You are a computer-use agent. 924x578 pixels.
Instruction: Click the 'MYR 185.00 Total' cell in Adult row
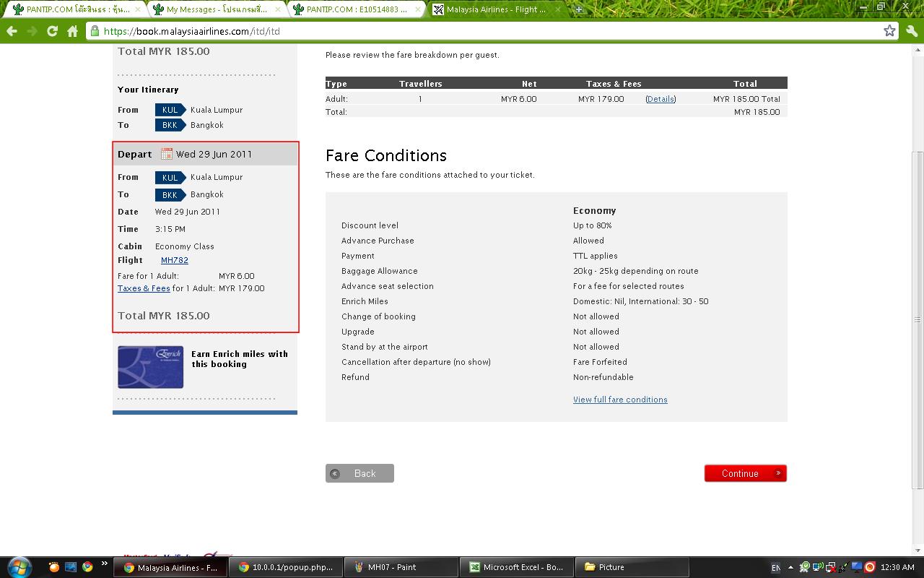click(x=746, y=99)
